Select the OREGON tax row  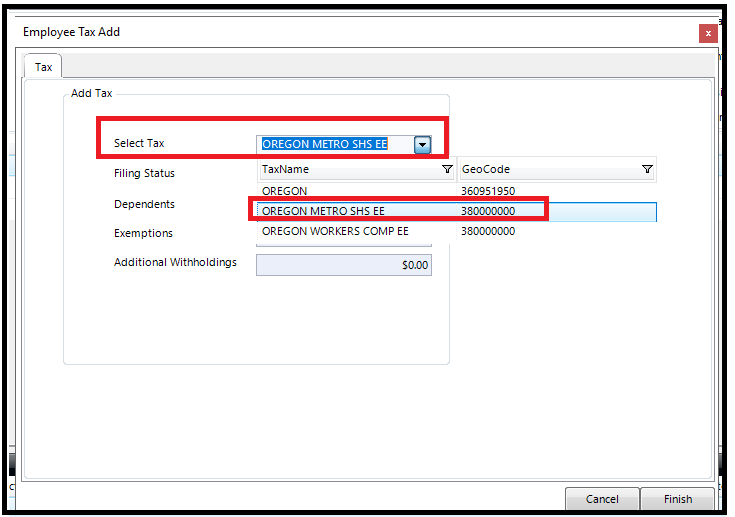(x=457, y=191)
